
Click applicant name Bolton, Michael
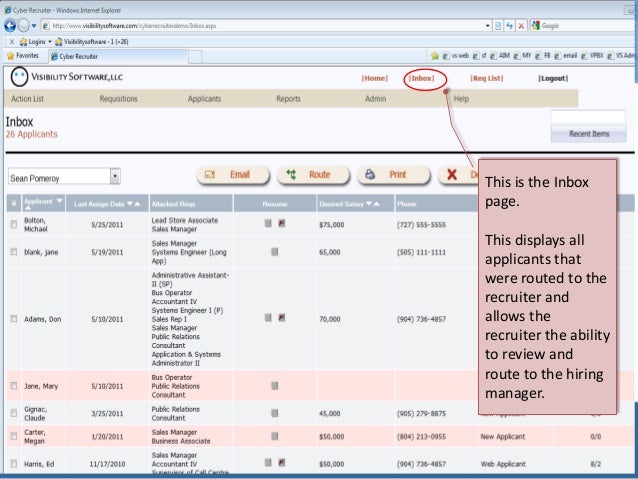35,224
